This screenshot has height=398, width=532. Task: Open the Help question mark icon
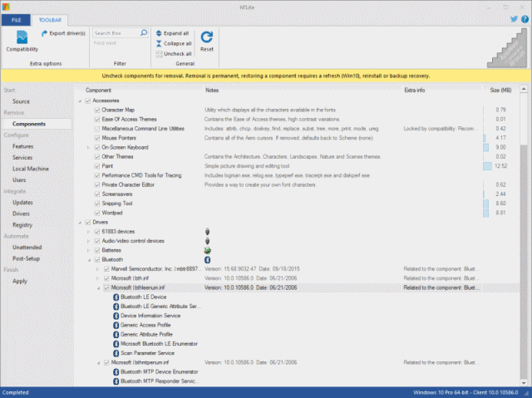(x=525, y=19)
